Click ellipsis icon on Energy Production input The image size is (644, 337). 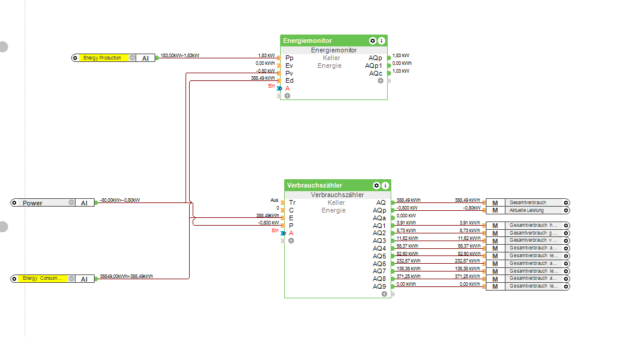pos(132,58)
